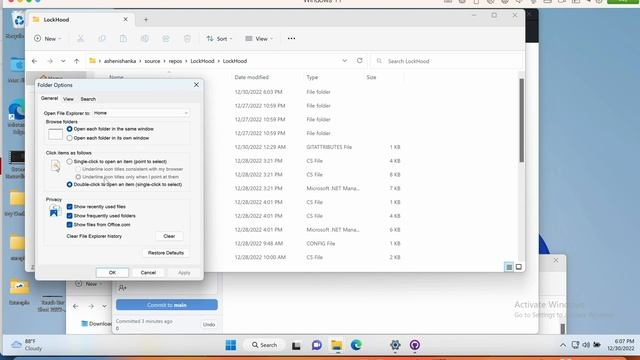Viewport: 640px width, 360px height.
Task: Switch to the General tab
Action: 49,98
